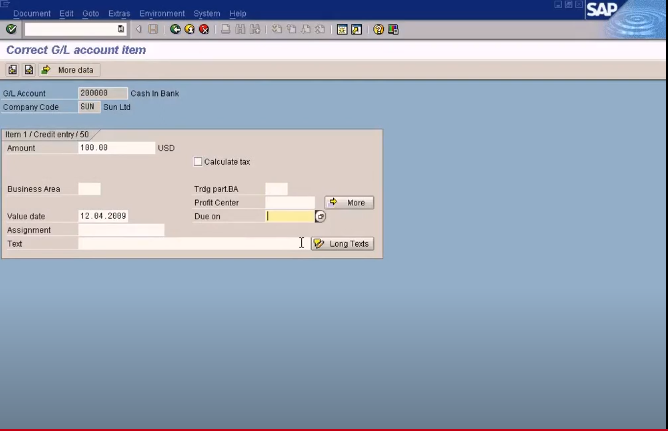Click the Due on date field
This screenshot has width=668, height=431.
click(290, 216)
